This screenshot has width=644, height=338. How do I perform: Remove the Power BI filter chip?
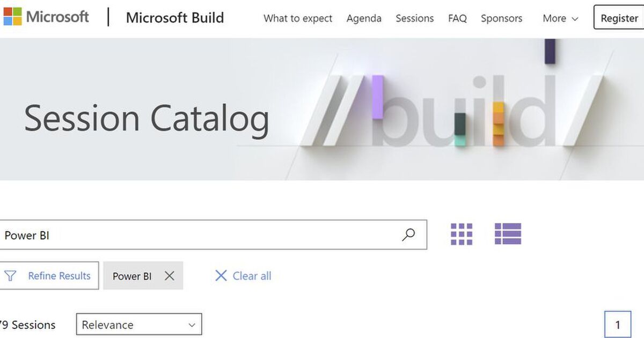click(x=170, y=276)
